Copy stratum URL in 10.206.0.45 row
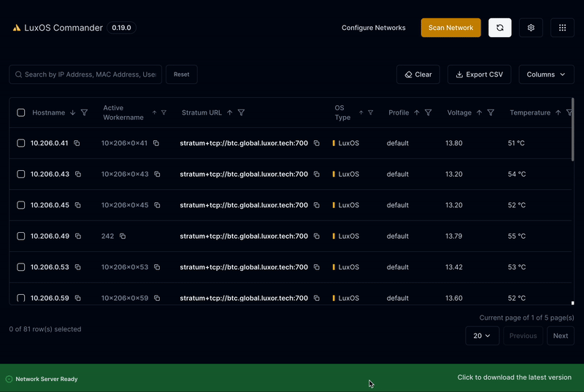The image size is (584, 392). click(317, 205)
